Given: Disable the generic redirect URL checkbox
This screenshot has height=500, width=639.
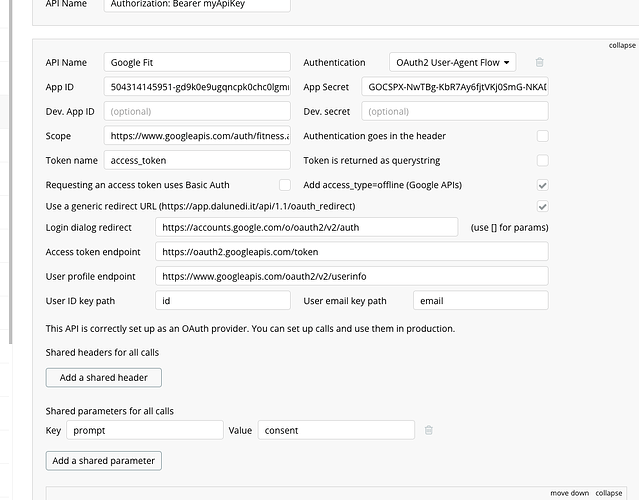Looking at the screenshot, I should coord(542,206).
